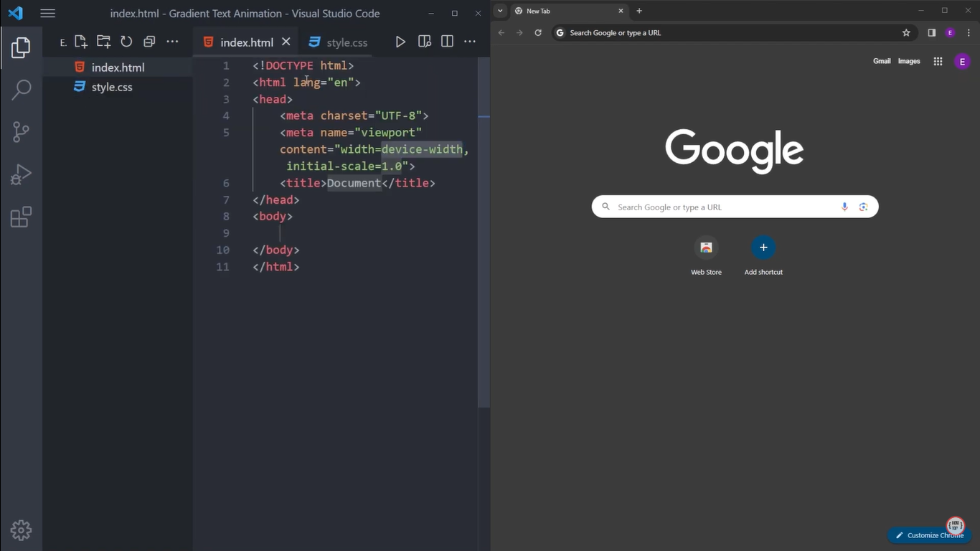This screenshot has height=551, width=980.
Task: Open the Explorer view in activity bar
Action: (x=21, y=48)
